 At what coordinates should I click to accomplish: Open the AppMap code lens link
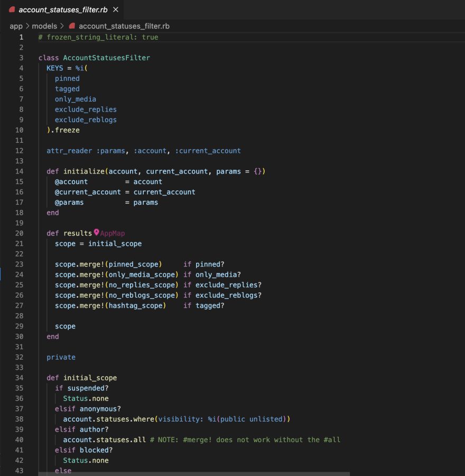113,233
